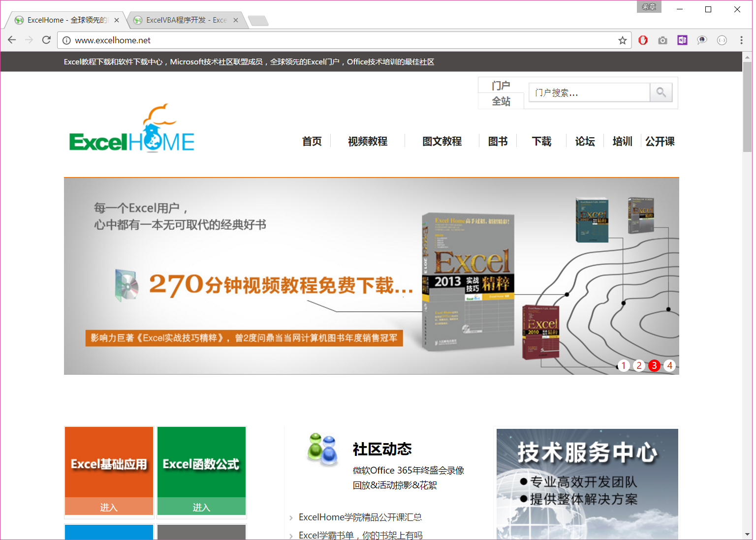Switch banner to slide 4
The width and height of the screenshot is (756, 540).
pyautogui.click(x=669, y=365)
